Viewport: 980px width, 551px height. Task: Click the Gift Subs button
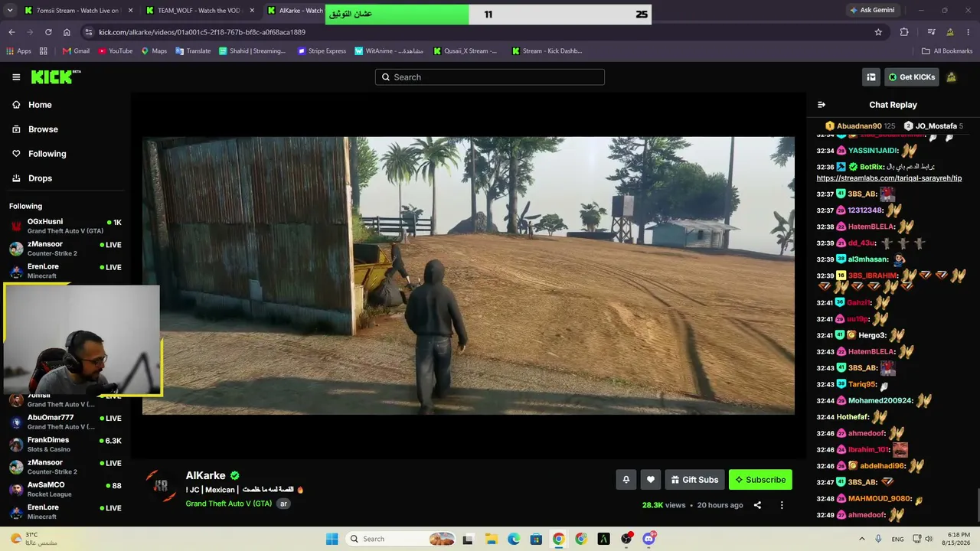[x=694, y=480]
